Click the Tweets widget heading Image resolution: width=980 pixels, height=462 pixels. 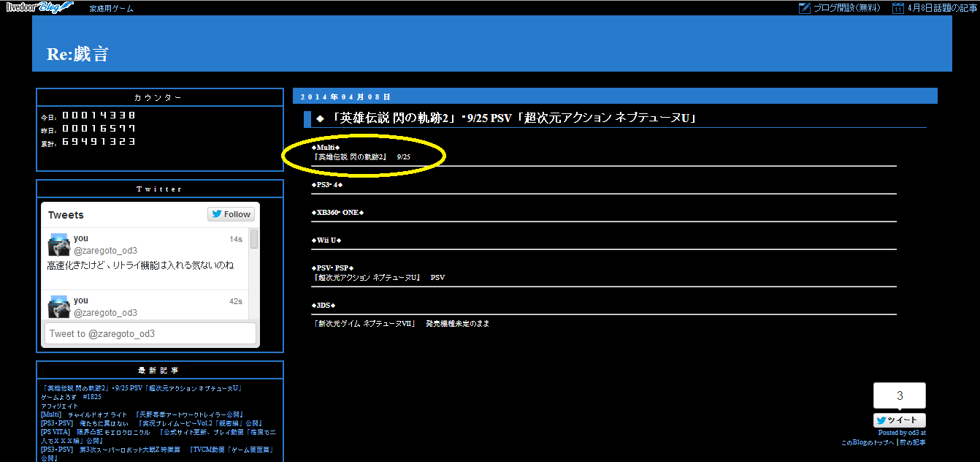coord(66,215)
